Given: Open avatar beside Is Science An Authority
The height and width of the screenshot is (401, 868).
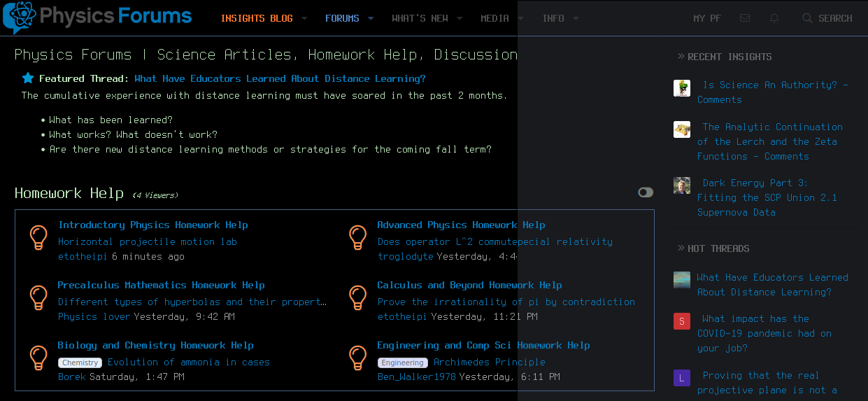Looking at the screenshot, I should [x=682, y=88].
